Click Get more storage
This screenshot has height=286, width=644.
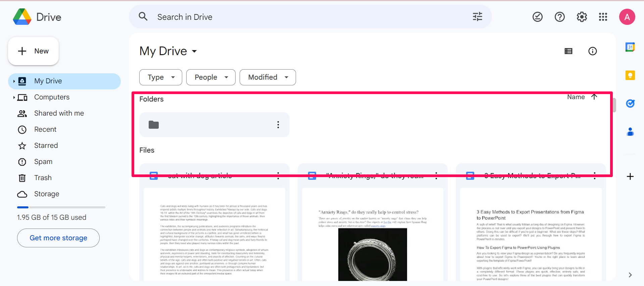(58, 238)
